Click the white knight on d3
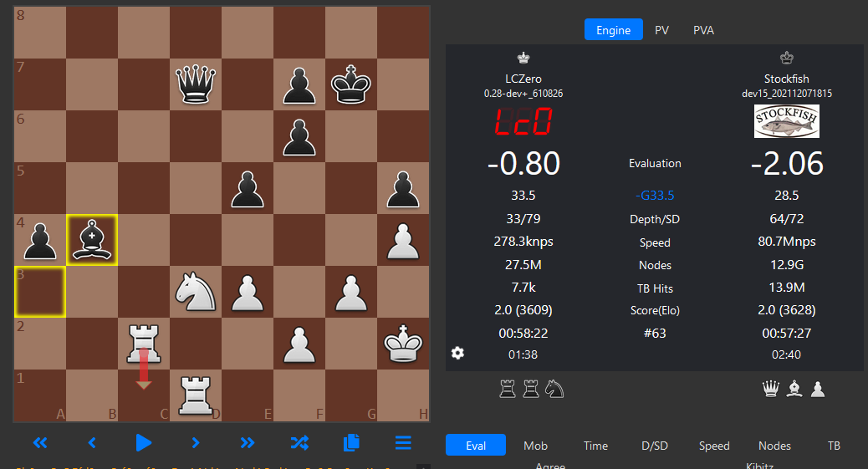 pyautogui.click(x=196, y=292)
